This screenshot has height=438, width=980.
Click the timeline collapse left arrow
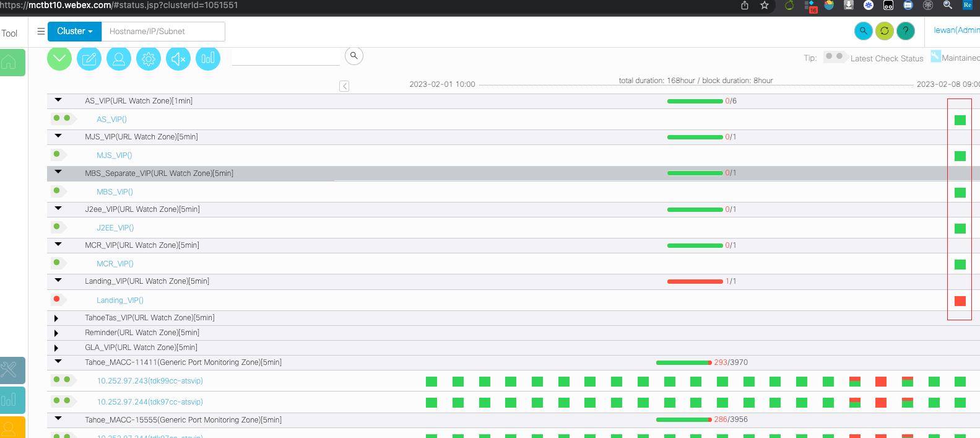coord(344,86)
